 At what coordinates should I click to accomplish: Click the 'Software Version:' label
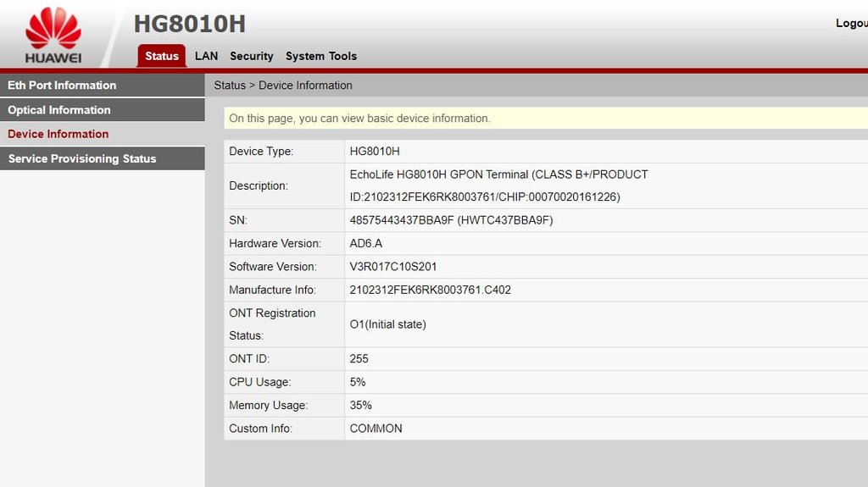[273, 267]
